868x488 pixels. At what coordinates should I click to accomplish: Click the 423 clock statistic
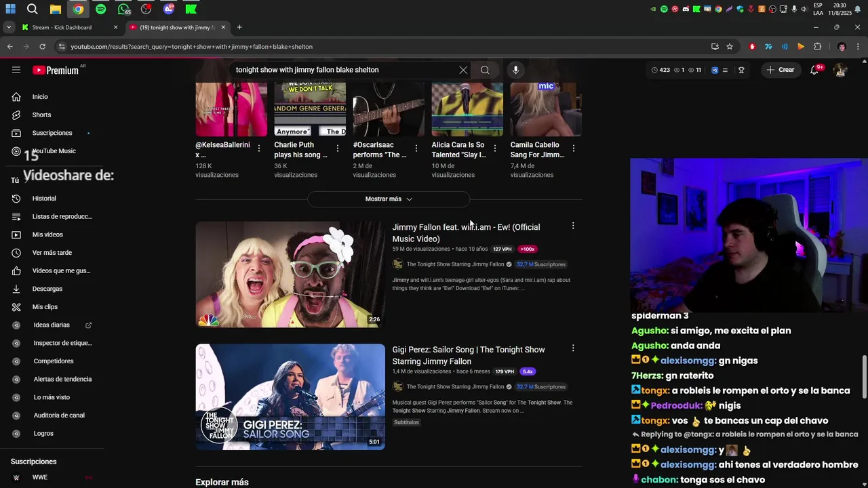[x=660, y=70]
